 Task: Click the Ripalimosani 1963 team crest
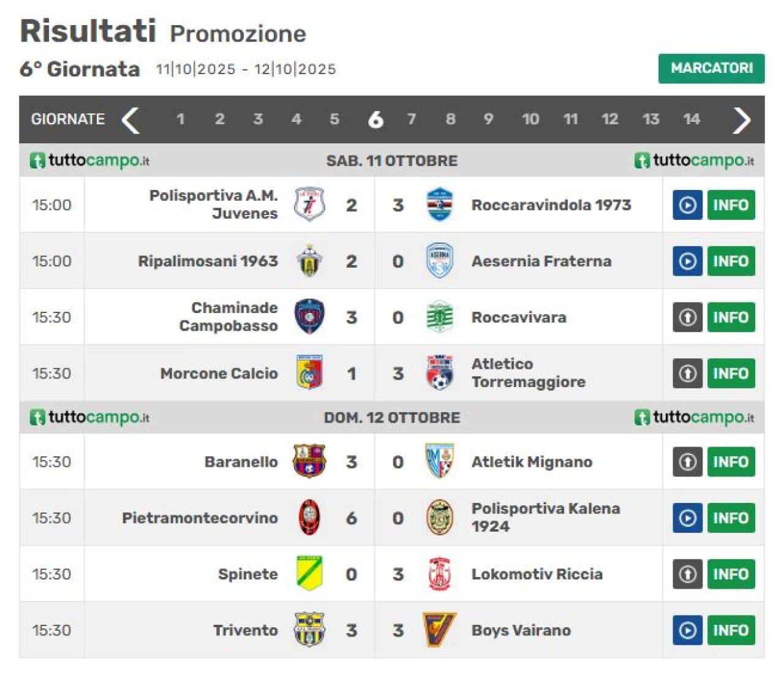tap(309, 261)
